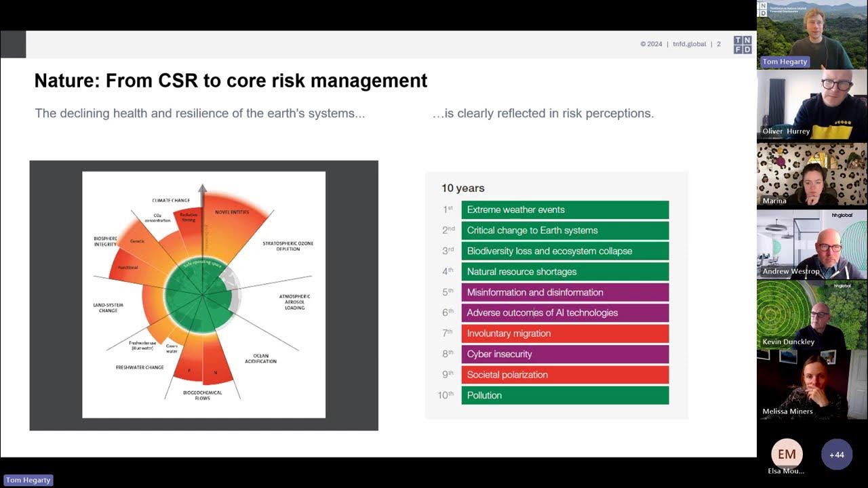The image size is (868, 488).
Task: Select Kevin Dunckley's video thumbnail
Action: click(x=812, y=315)
